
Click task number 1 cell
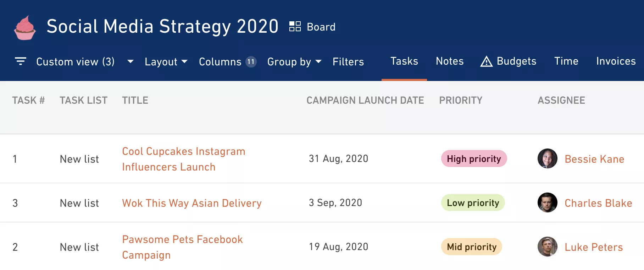[x=15, y=159]
